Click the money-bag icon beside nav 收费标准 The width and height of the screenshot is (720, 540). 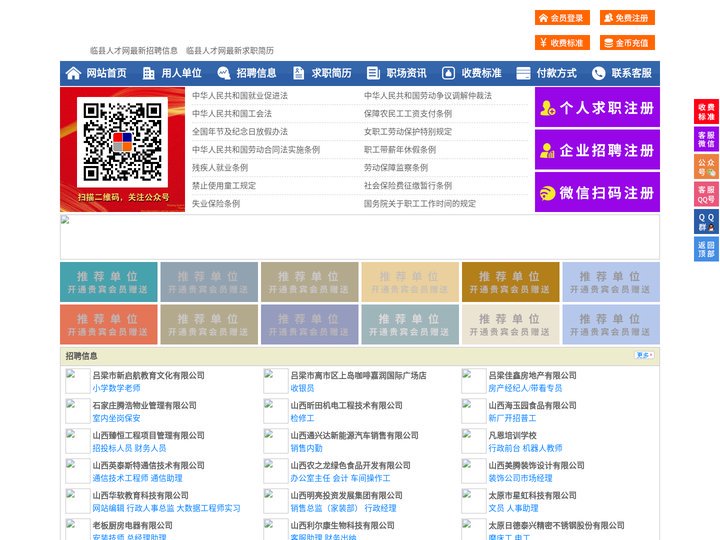pos(448,73)
